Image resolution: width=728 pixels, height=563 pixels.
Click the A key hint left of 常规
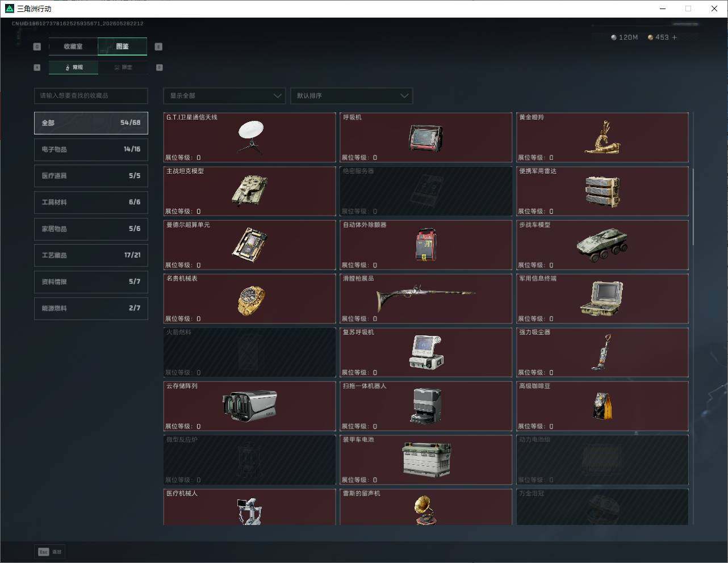[x=37, y=68]
